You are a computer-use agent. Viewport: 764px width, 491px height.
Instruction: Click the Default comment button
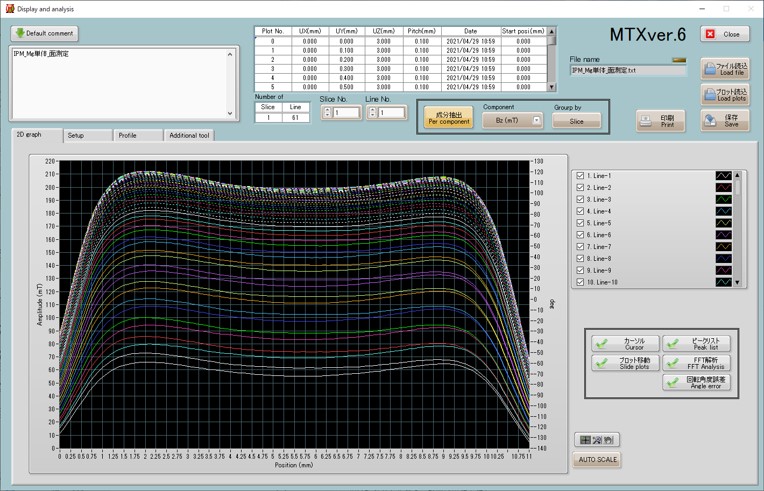(44, 34)
